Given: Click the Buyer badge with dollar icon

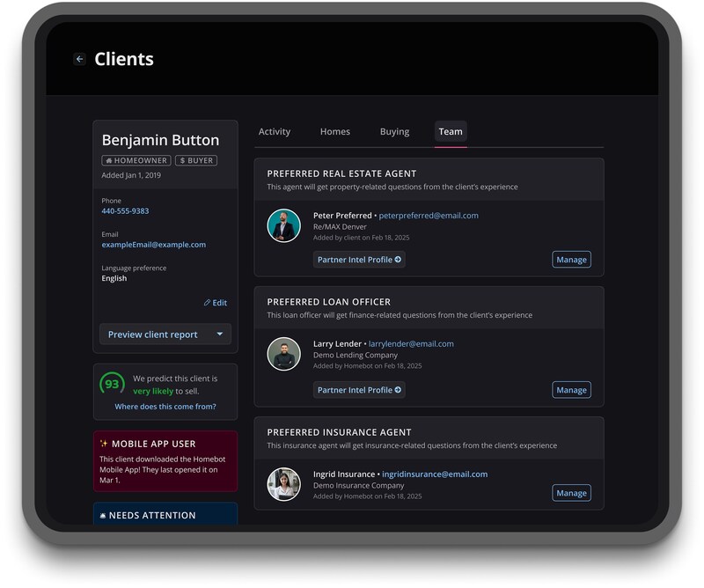Looking at the screenshot, I should (195, 161).
